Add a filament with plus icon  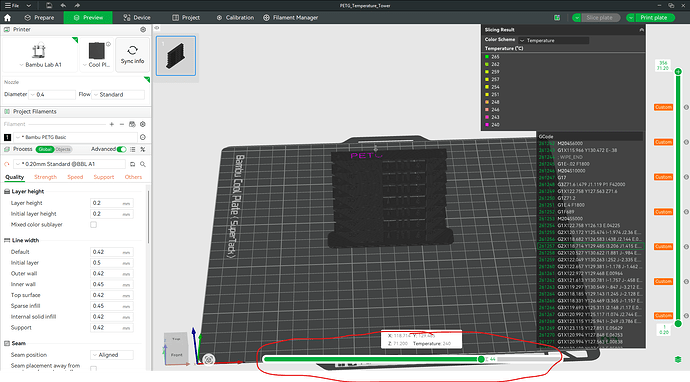coord(112,124)
